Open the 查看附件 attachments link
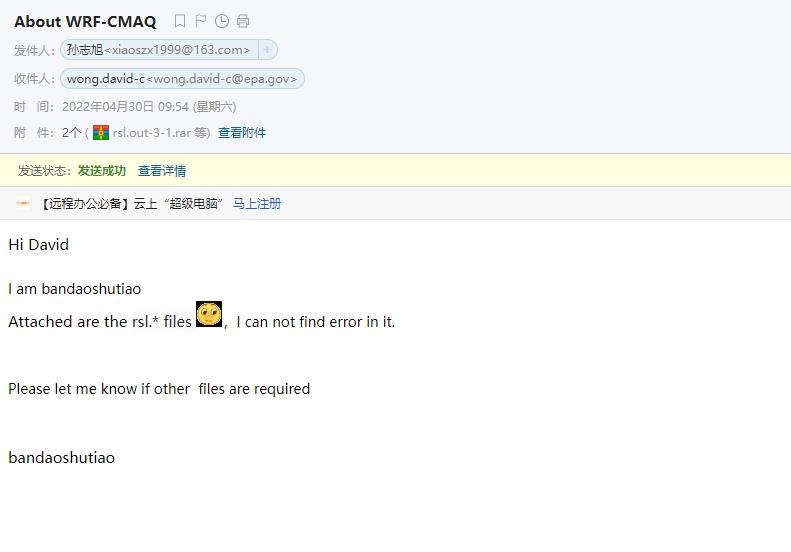 [242, 133]
